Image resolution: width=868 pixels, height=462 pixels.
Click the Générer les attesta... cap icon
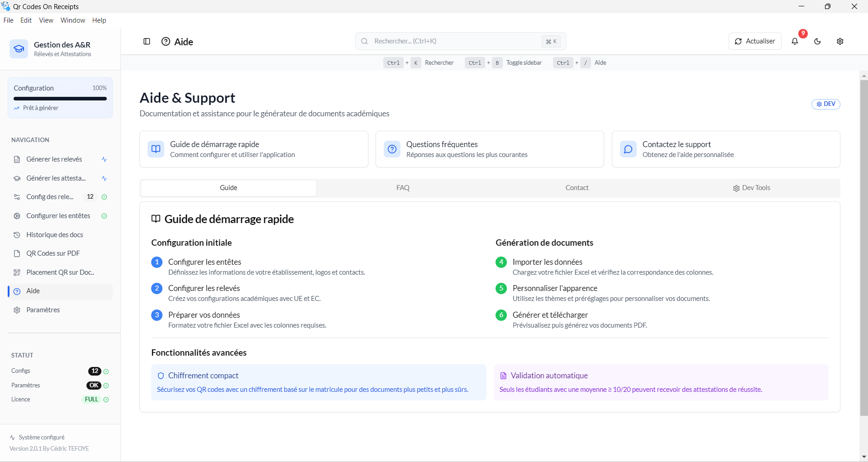pos(17,178)
